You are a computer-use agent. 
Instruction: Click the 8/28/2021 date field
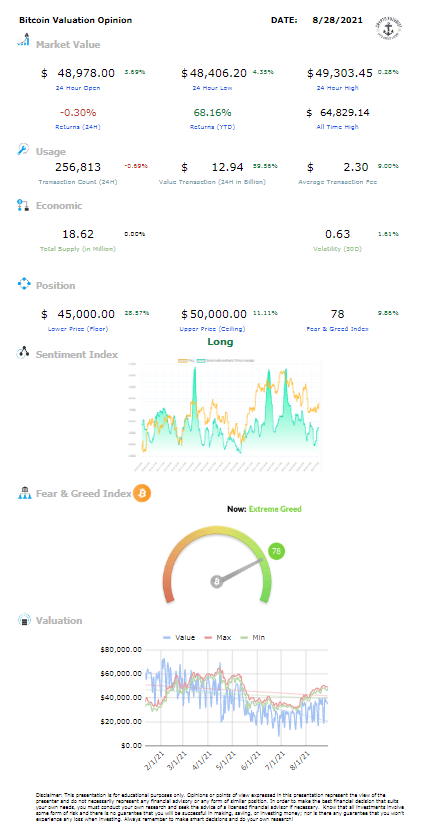tap(338, 20)
